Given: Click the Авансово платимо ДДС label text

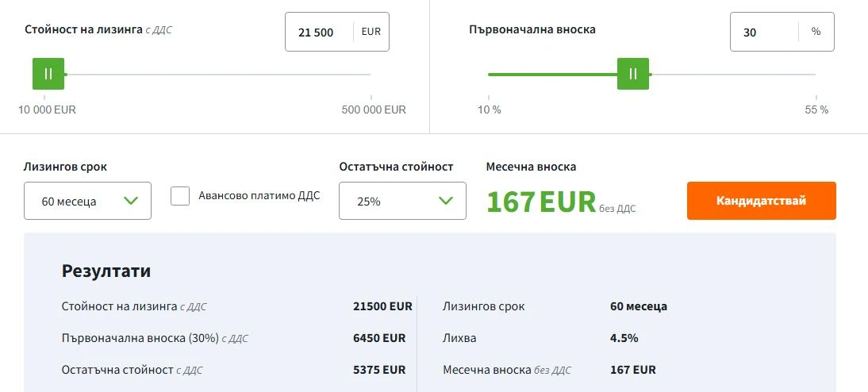Looking at the screenshot, I should click(x=259, y=195).
